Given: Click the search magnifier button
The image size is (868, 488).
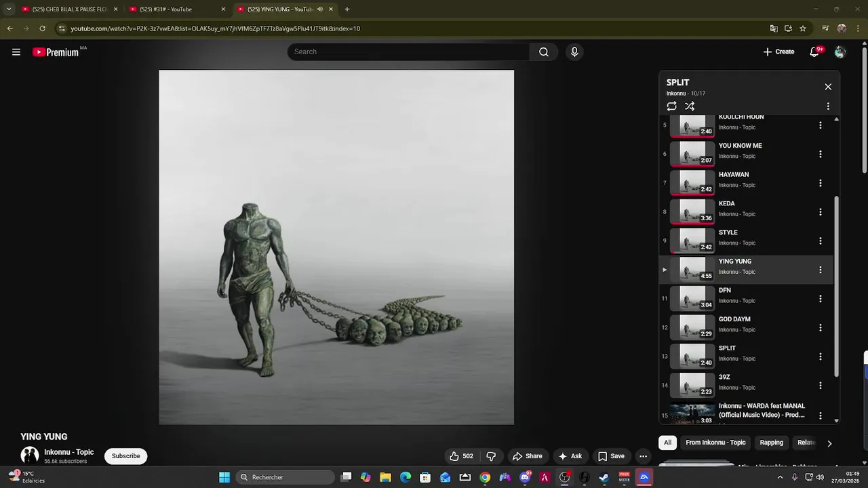Looking at the screenshot, I should tap(544, 52).
